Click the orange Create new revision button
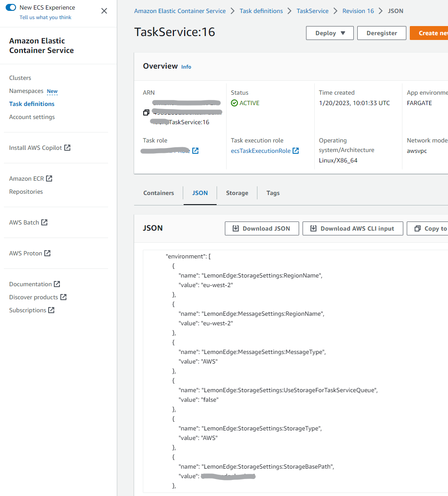 click(429, 33)
